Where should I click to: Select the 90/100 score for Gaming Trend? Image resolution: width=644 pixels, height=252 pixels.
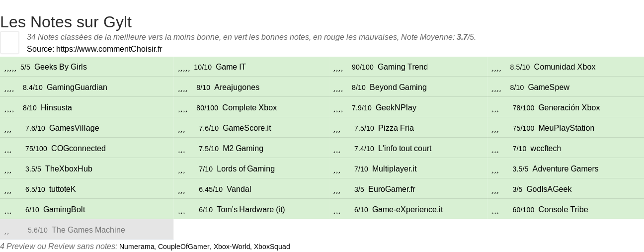362,67
